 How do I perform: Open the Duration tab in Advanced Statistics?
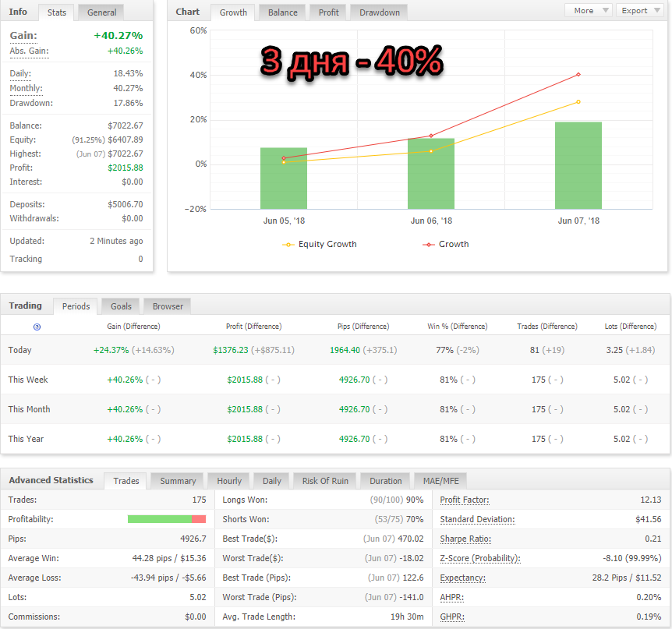coord(386,481)
